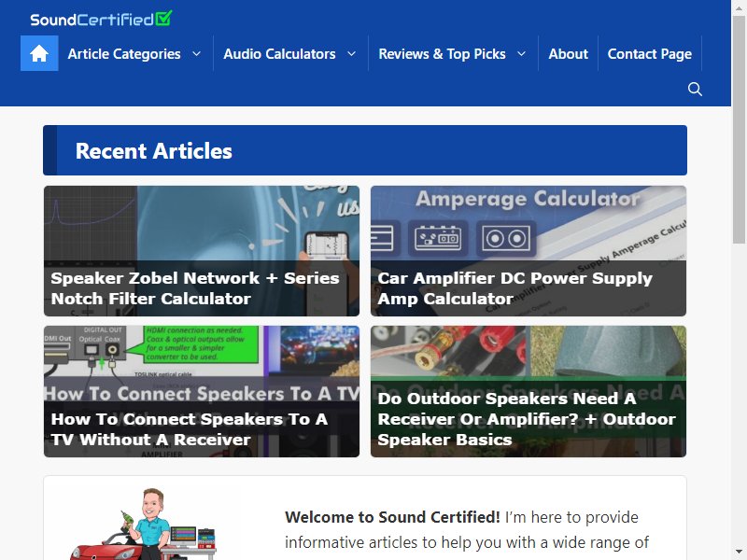747x560 pixels.
Task: Click the Home icon in navigation
Action: [x=39, y=53]
